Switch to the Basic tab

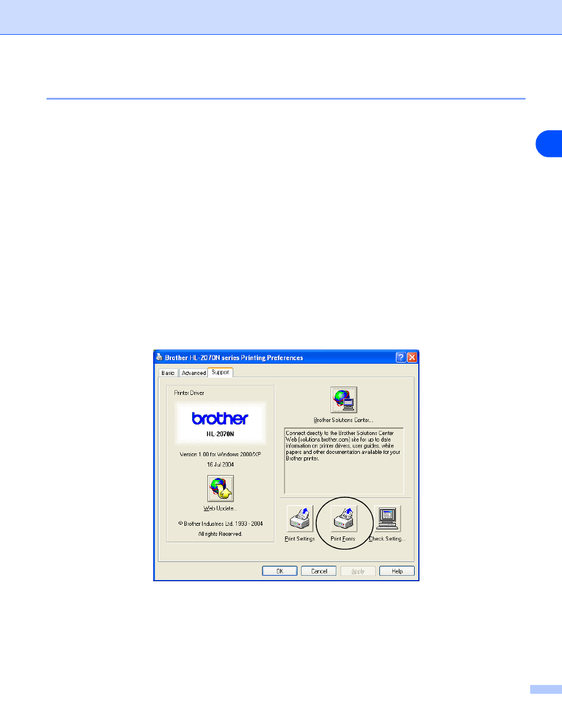[x=168, y=373]
